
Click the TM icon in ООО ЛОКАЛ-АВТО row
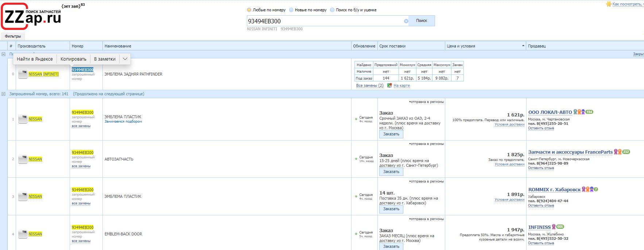click(x=23, y=119)
